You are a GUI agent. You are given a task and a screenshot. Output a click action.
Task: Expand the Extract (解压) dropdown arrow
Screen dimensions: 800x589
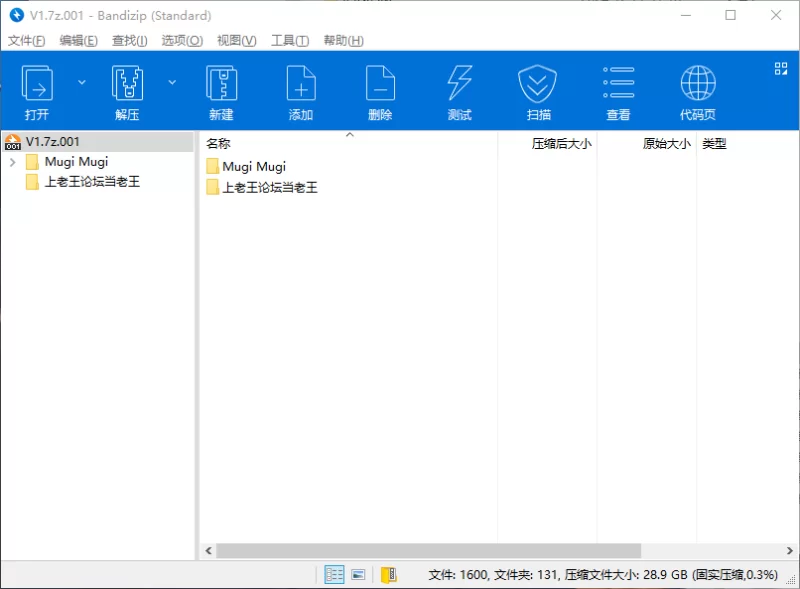coord(172,82)
